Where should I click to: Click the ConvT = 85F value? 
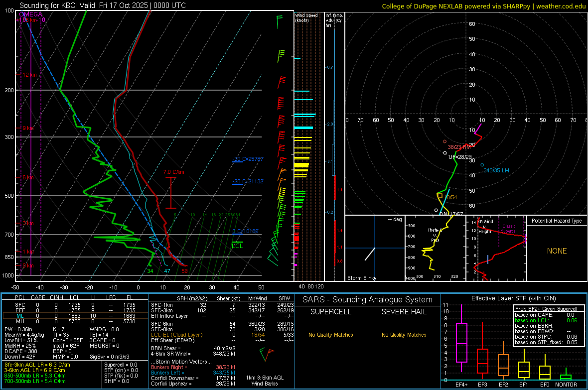[x=67, y=340]
